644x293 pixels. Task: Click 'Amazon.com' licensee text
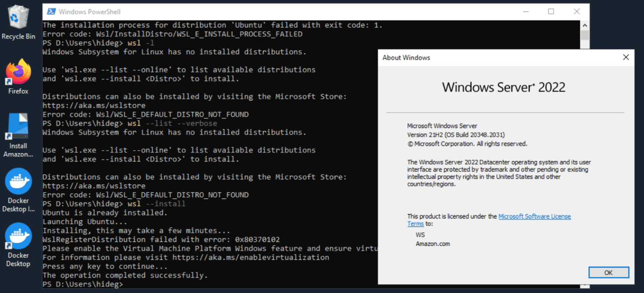click(433, 244)
